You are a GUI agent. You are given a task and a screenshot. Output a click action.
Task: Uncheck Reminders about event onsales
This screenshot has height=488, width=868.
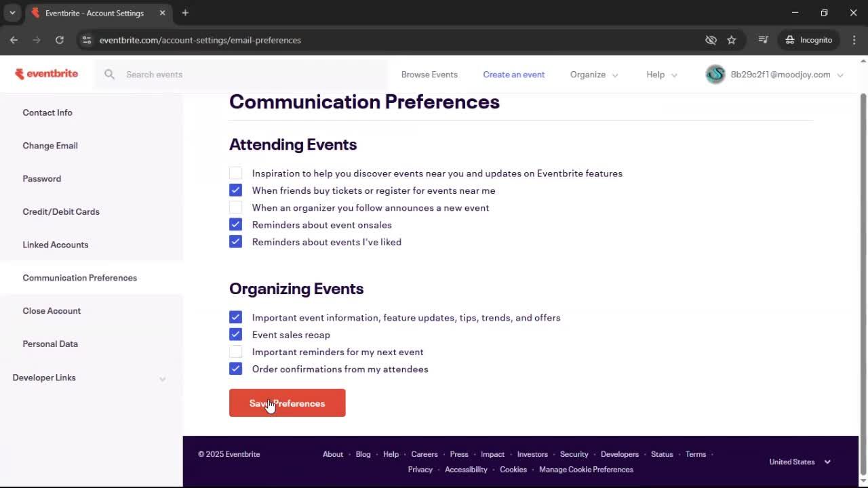click(x=235, y=224)
